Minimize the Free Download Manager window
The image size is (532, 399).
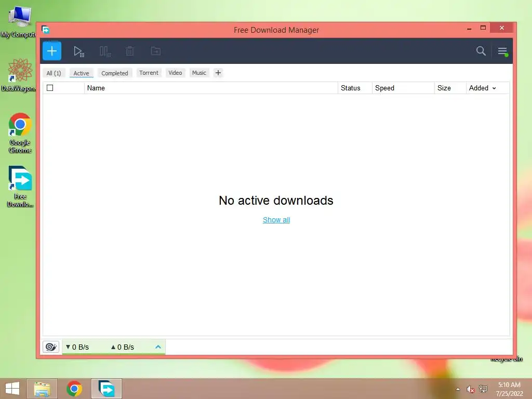[469, 29]
